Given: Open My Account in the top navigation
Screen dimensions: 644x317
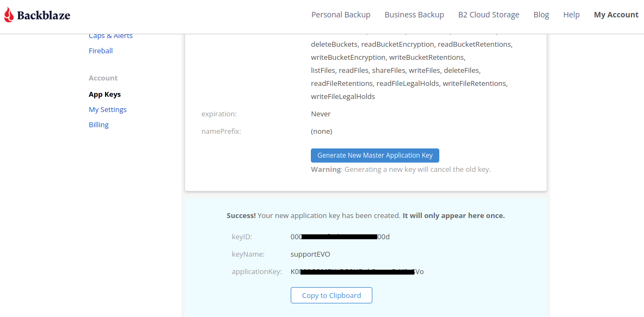Looking at the screenshot, I should pos(616,15).
